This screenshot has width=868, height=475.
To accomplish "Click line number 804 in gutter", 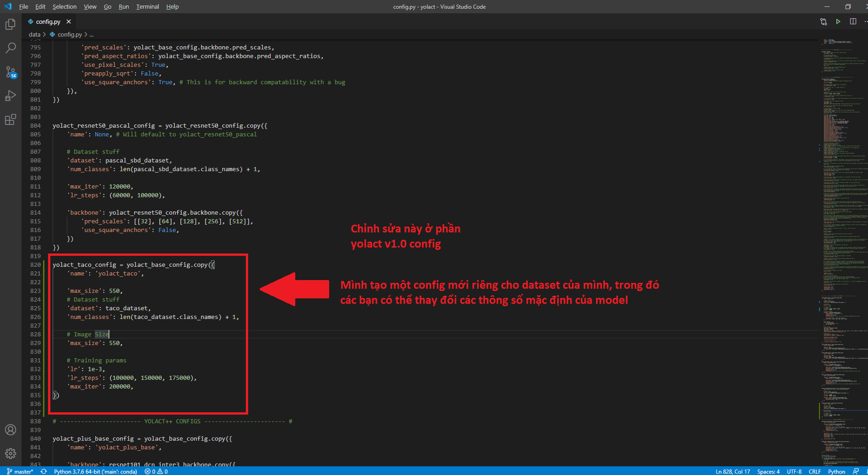I will [35, 125].
